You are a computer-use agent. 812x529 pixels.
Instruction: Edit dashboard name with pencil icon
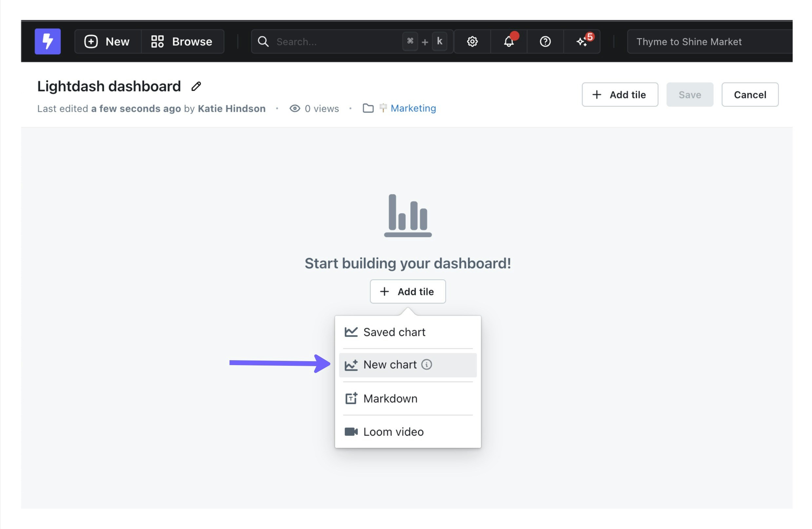click(196, 86)
